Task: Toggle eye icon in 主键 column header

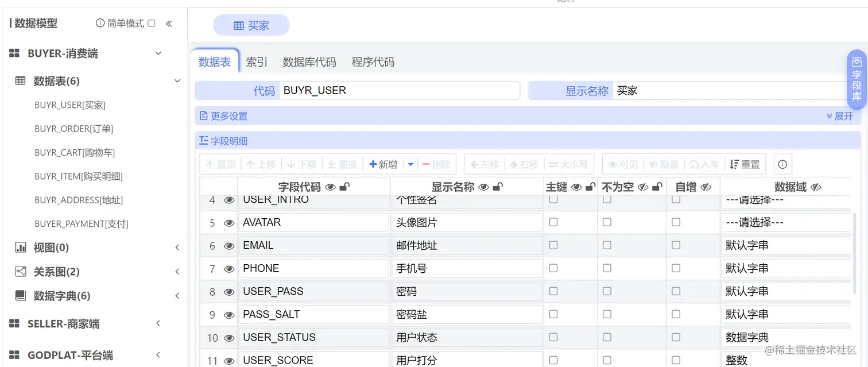Action: tap(576, 187)
